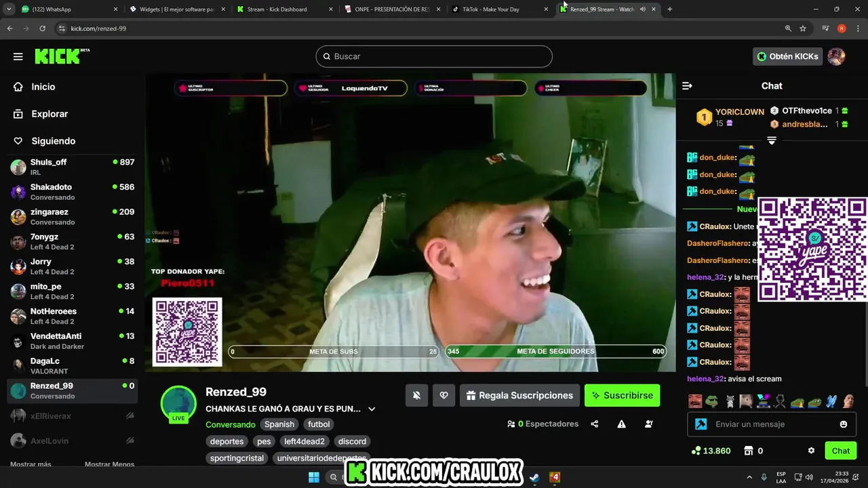Click the Regala Suscripciones button
Viewport: 868px width, 488px height.
point(519,395)
